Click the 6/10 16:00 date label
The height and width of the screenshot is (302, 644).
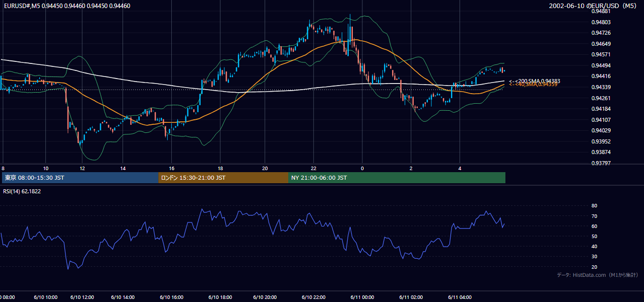171,297
